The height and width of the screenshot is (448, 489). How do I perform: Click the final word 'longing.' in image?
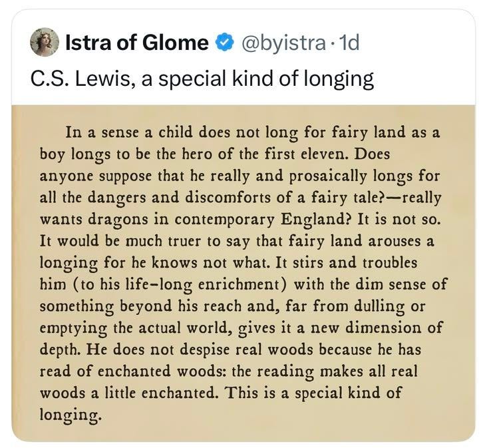click(x=71, y=415)
